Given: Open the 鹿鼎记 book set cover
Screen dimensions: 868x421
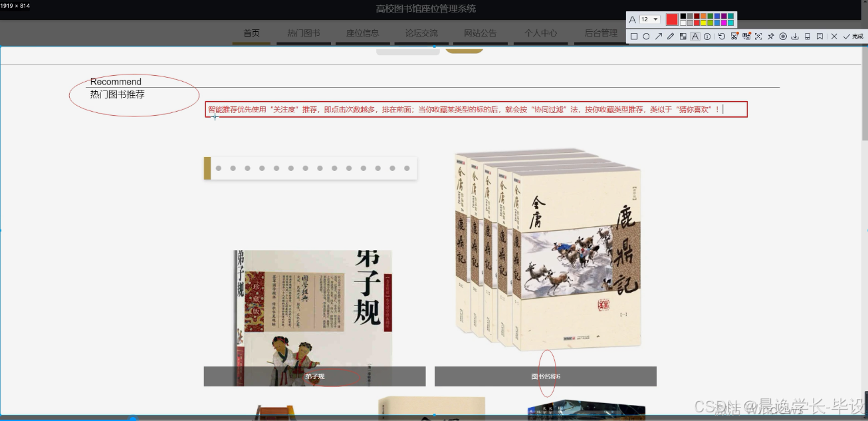Looking at the screenshot, I should [547, 249].
